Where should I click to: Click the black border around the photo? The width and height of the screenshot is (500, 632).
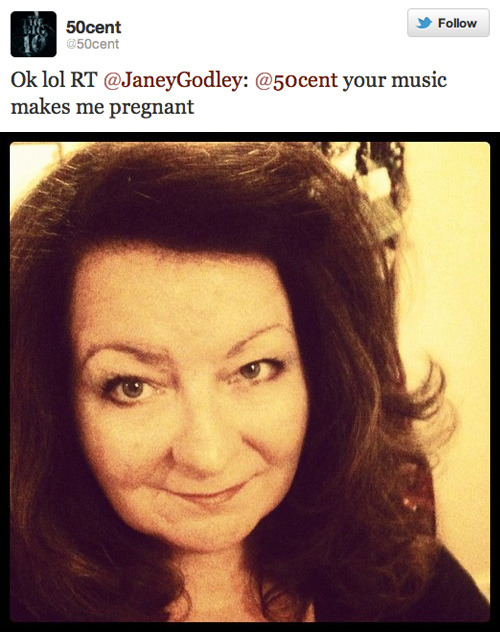click(x=250, y=137)
